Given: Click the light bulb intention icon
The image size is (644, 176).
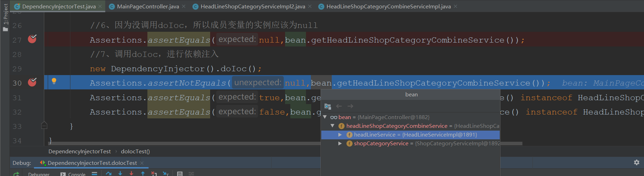Looking at the screenshot, I should click(x=54, y=81).
